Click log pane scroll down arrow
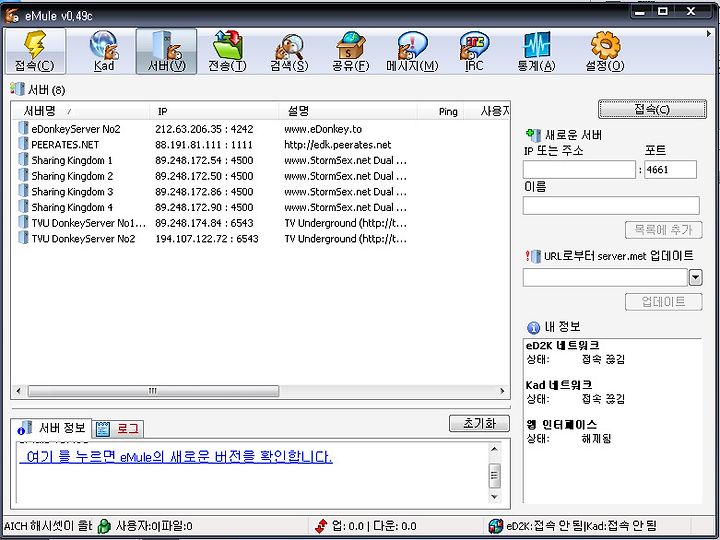720x540 pixels. pos(495,496)
